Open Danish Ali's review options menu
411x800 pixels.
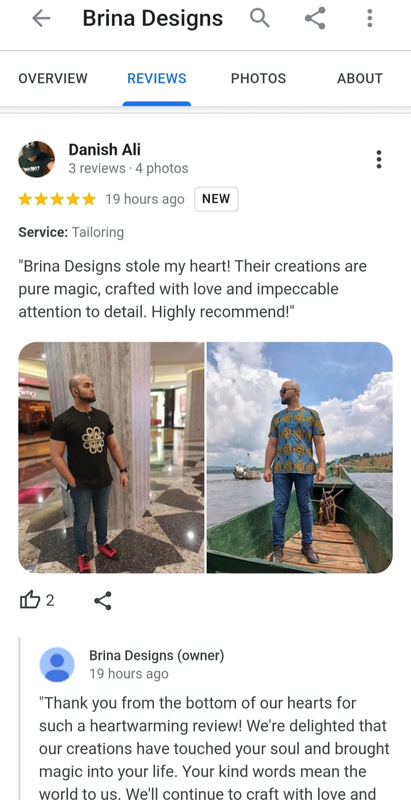(x=378, y=159)
